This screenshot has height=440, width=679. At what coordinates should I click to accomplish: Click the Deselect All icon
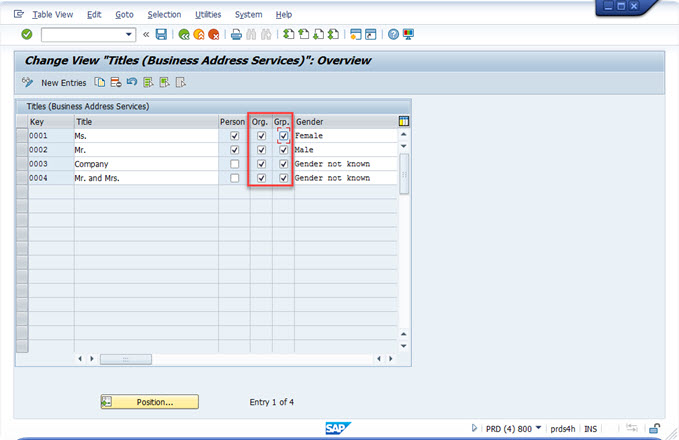tap(181, 82)
